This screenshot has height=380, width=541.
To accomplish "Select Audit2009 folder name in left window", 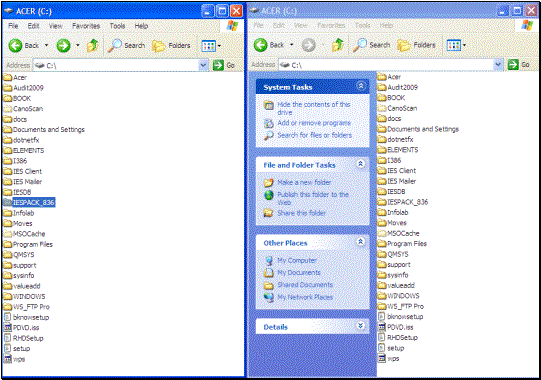I will point(28,88).
